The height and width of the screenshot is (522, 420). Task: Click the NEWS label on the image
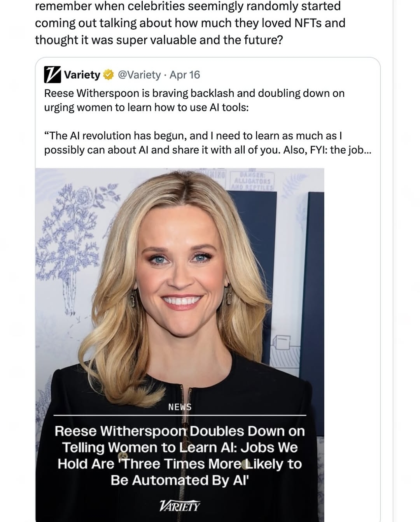[180, 407]
